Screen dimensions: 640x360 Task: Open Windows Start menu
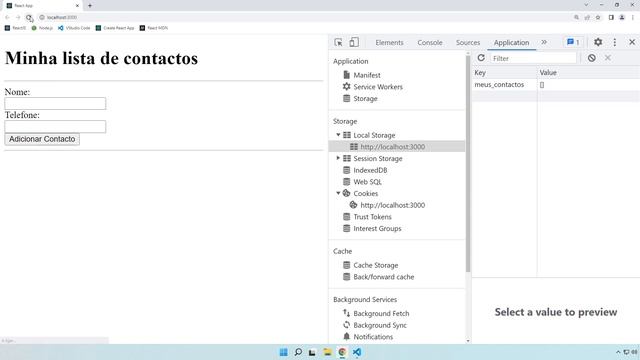click(x=283, y=352)
